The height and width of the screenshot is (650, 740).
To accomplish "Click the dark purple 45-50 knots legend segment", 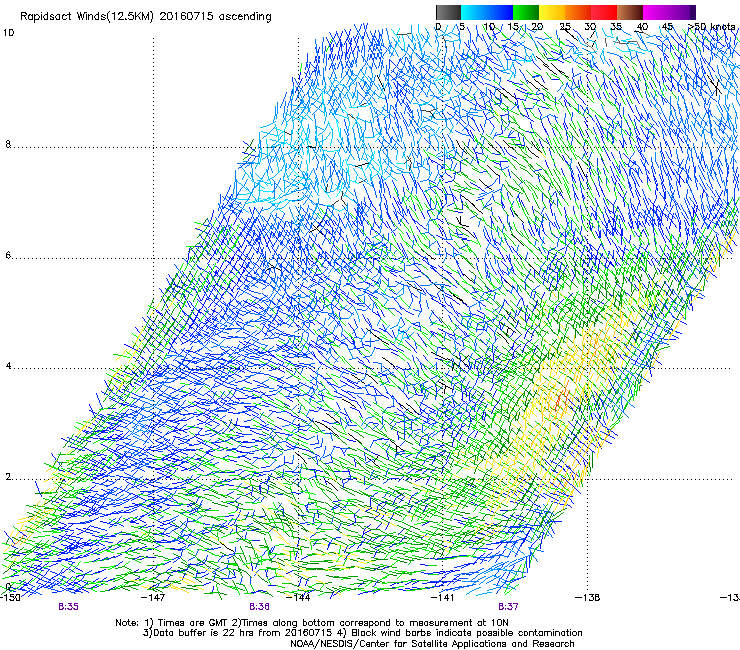I will (682, 12).
